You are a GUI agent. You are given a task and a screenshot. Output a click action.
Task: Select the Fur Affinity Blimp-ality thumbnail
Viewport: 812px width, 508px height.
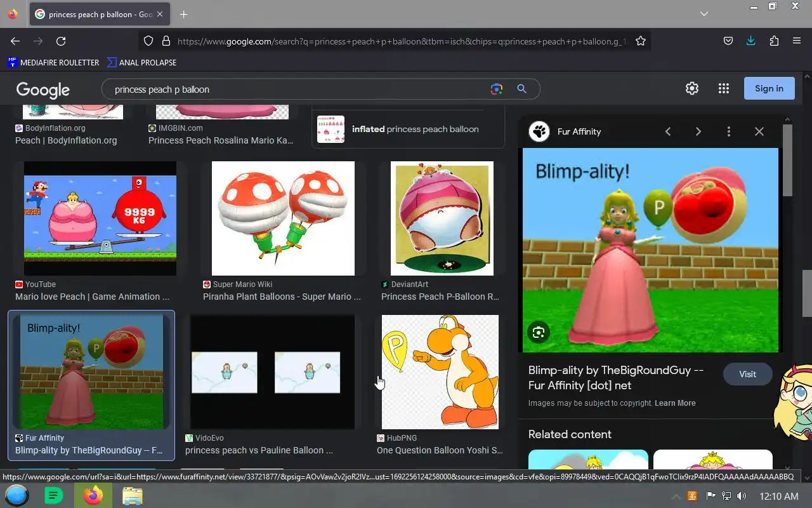(x=91, y=372)
